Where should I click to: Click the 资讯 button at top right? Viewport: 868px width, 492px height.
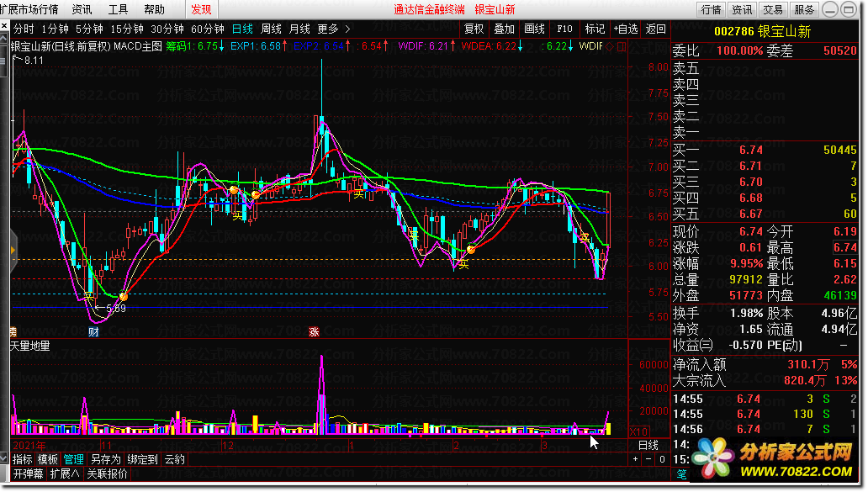coord(743,9)
